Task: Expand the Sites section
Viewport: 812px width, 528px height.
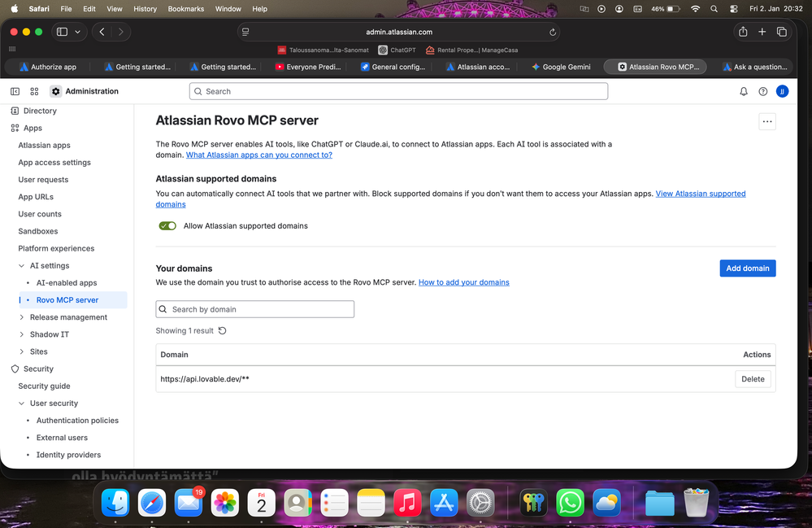Action: pos(21,351)
